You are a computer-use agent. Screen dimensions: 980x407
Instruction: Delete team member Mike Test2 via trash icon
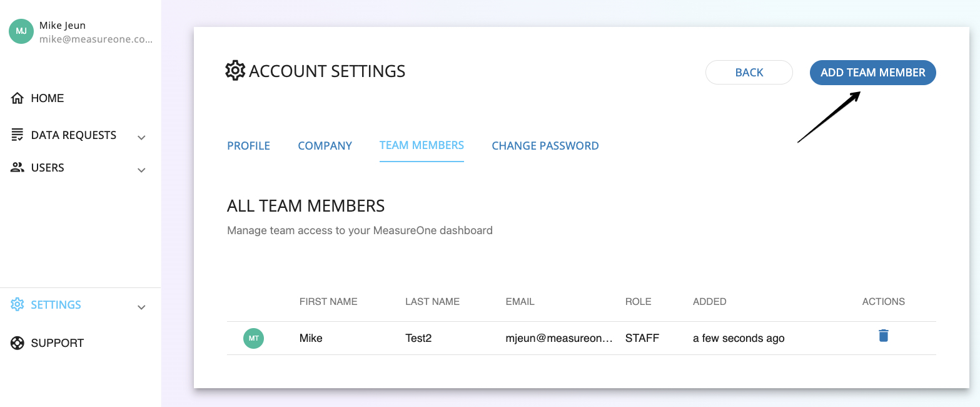pos(883,336)
